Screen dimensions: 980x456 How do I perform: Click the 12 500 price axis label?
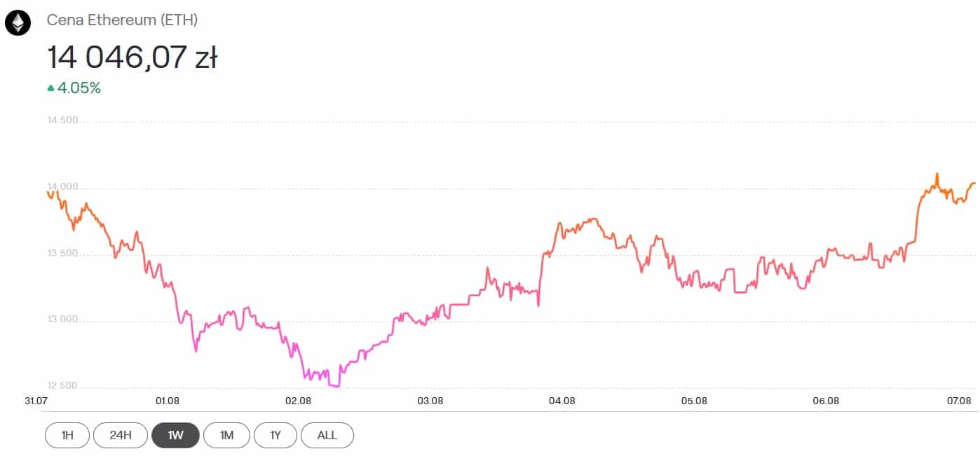tap(62, 386)
